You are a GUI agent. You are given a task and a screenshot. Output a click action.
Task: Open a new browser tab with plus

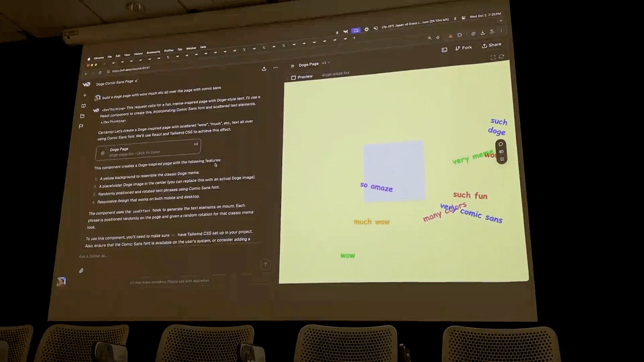click(x=354, y=38)
